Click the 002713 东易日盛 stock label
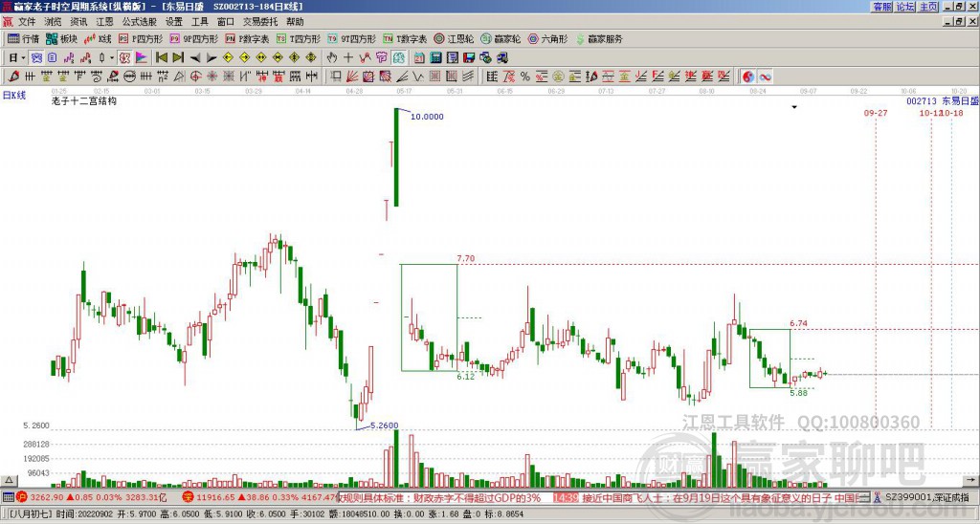Image resolution: width=980 pixels, height=524 pixels. pyautogui.click(x=943, y=101)
